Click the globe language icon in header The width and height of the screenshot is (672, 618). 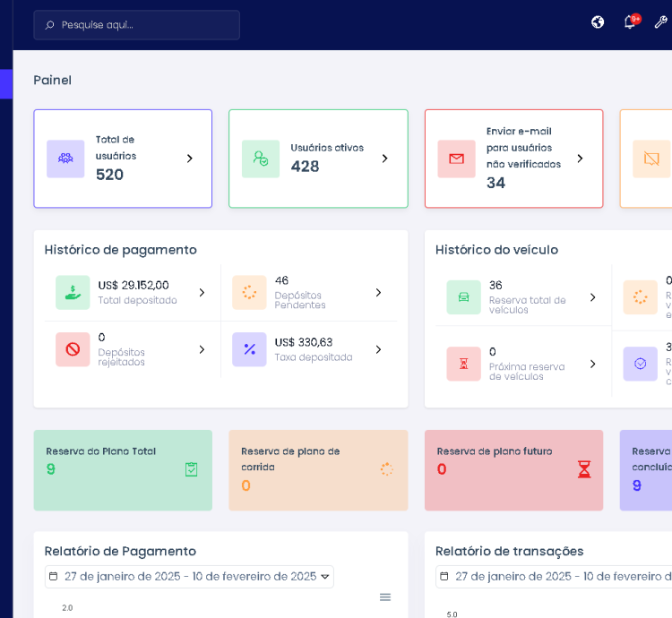pyautogui.click(x=598, y=22)
